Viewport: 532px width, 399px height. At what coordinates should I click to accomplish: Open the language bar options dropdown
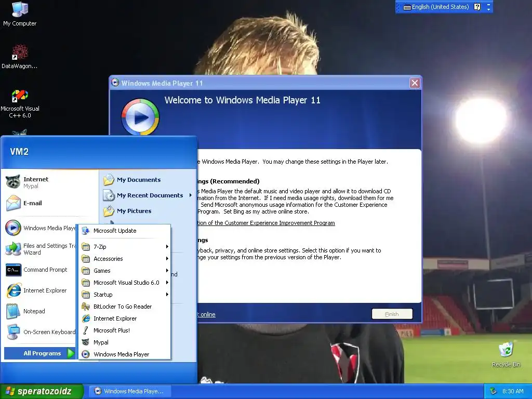pos(488,9)
